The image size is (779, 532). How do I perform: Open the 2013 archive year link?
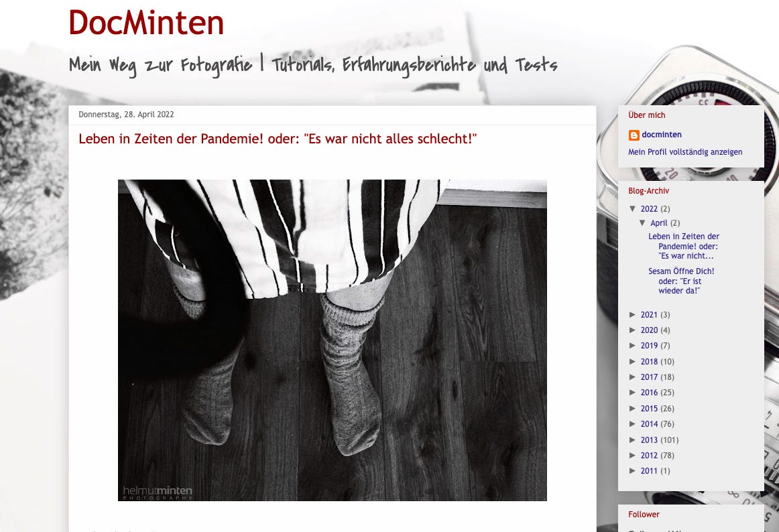pos(649,440)
